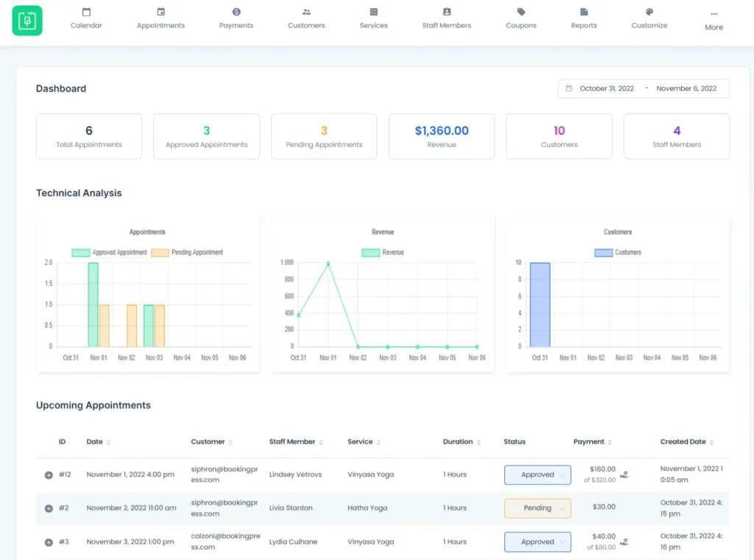
Task: Click the calendar icon in date range picker
Action: tap(568, 88)
